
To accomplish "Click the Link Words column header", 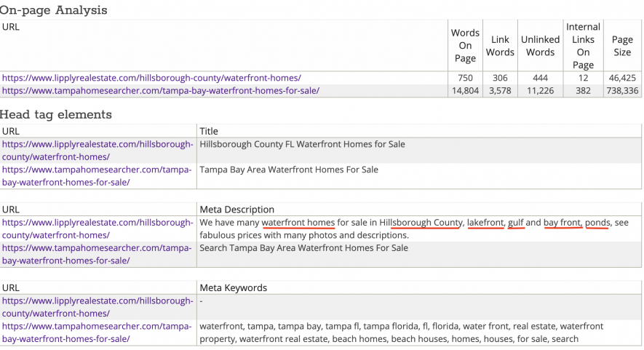I will pyautogui.click(x=500, y=46).
